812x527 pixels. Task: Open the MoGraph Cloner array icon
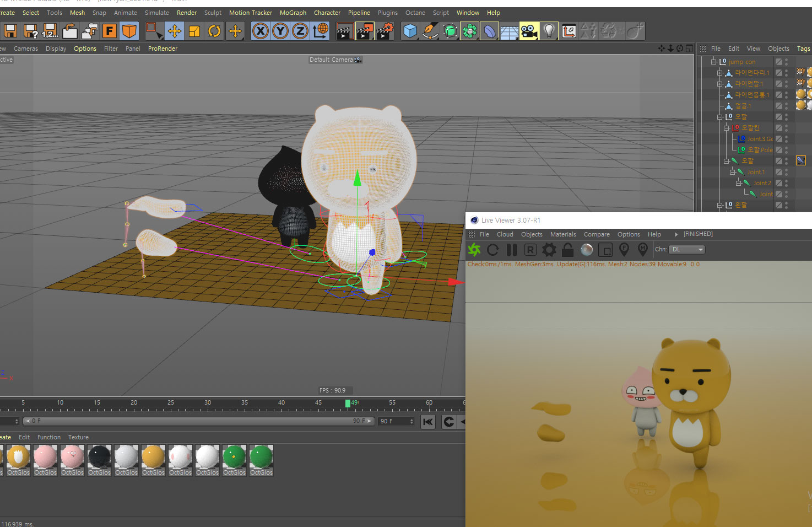coord(470,31)
